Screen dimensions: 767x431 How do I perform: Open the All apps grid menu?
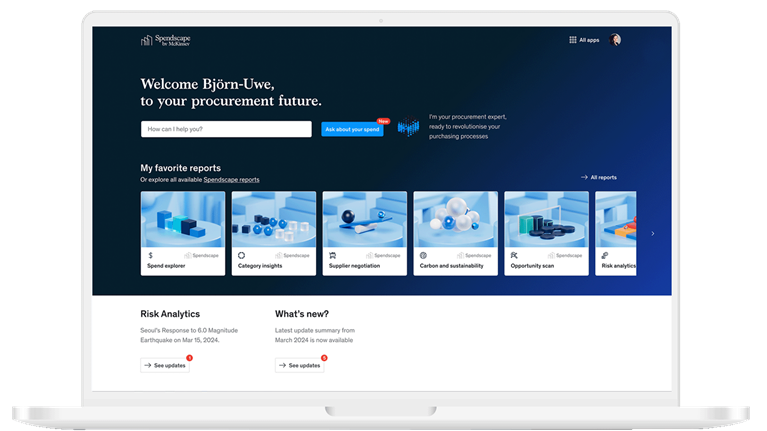583,40
